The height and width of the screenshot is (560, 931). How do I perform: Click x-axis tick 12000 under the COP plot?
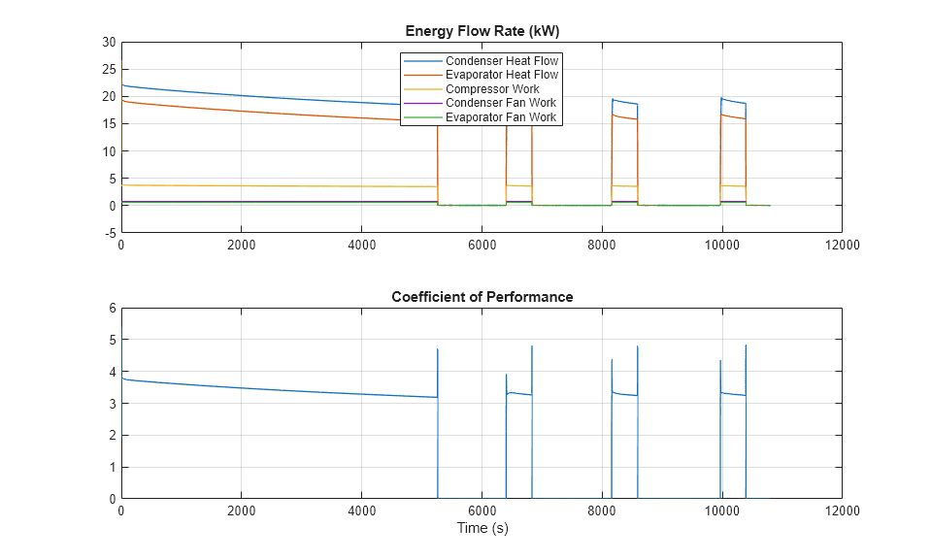841,511
